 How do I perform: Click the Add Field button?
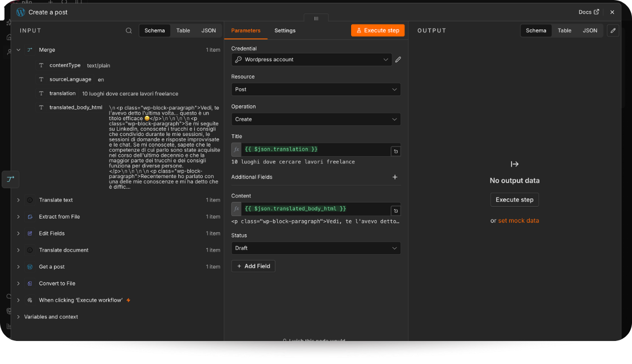pyautogui.click(x=253, y=266)
